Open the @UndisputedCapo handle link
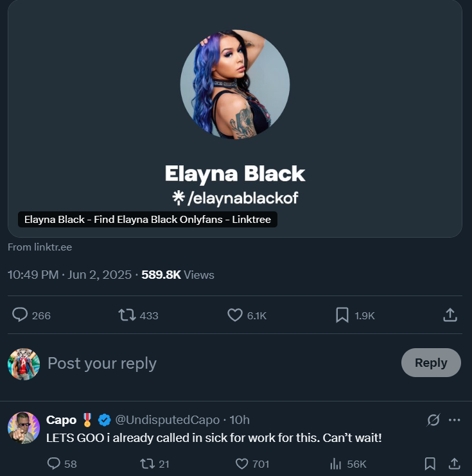 [167, 420]
